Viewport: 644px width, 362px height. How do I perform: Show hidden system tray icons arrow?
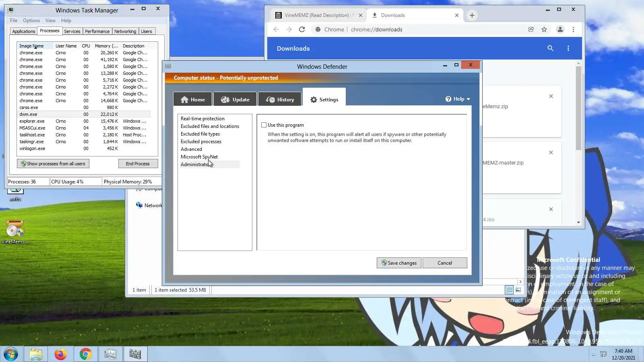coord(593,354)
